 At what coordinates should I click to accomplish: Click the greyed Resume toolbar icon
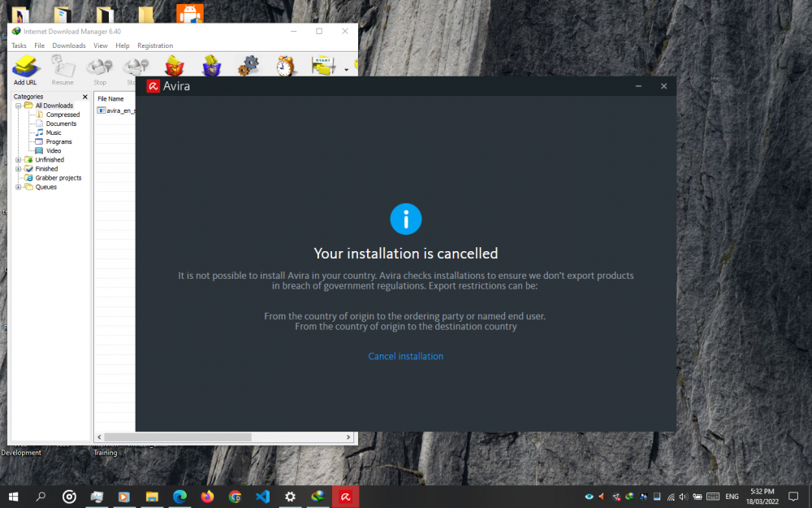coord(63,70)
